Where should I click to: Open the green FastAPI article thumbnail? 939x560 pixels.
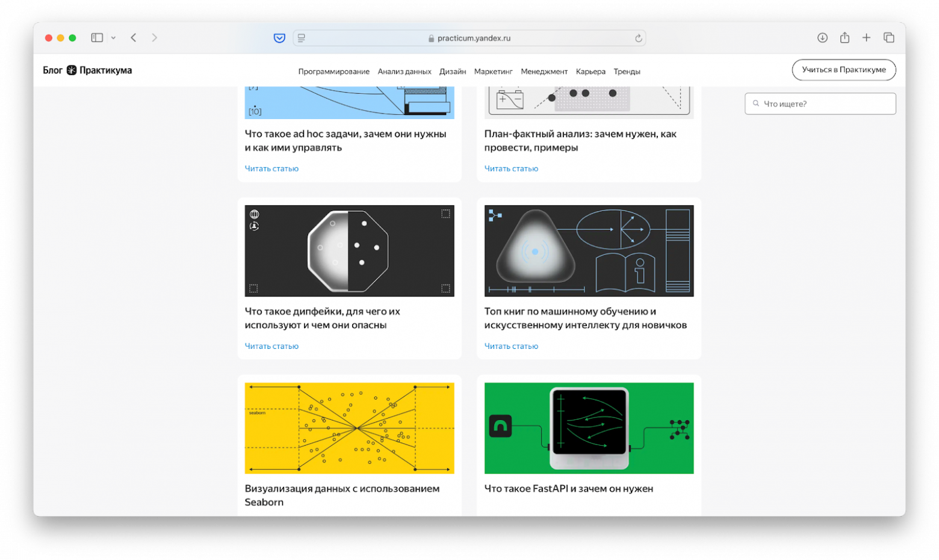pos(589,428)
